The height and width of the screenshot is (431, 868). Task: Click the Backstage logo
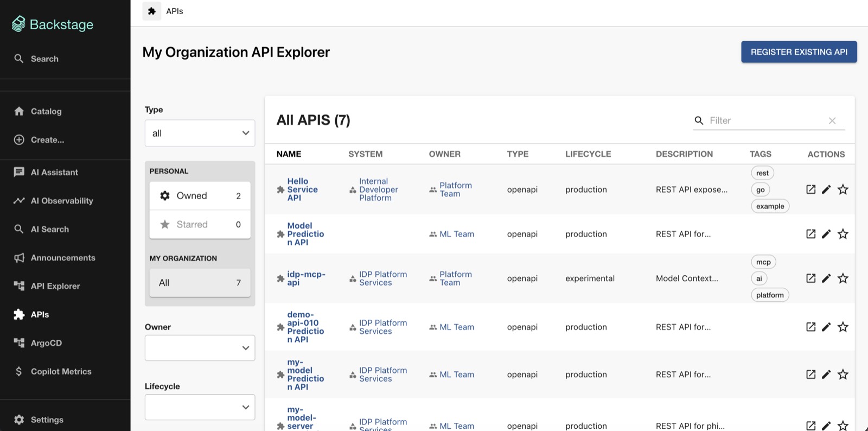[53, 24]
